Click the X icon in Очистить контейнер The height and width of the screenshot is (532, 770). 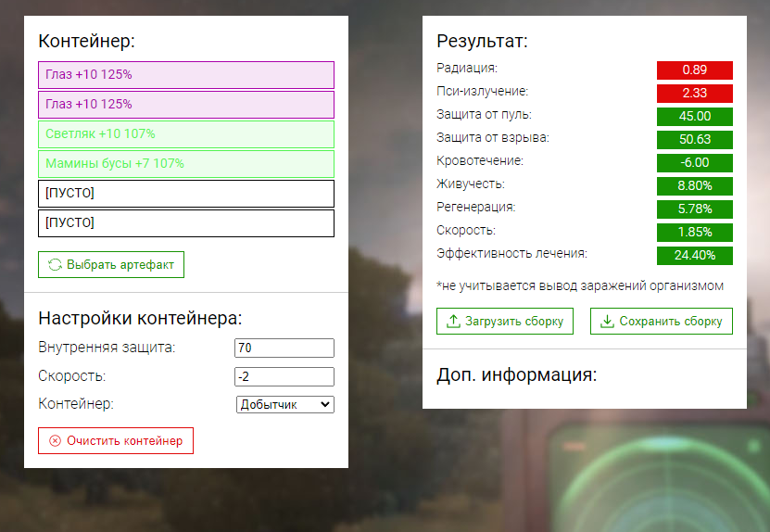click(x=55, y=440)
